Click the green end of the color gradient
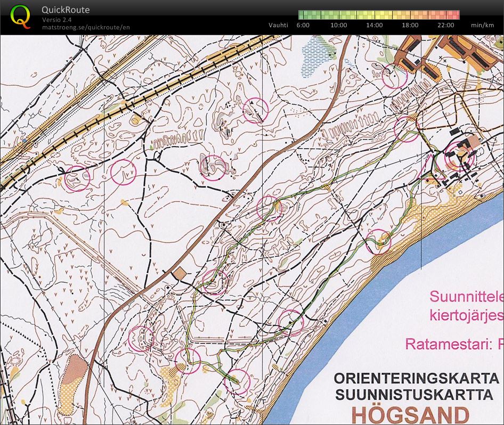 coord(303,15)
